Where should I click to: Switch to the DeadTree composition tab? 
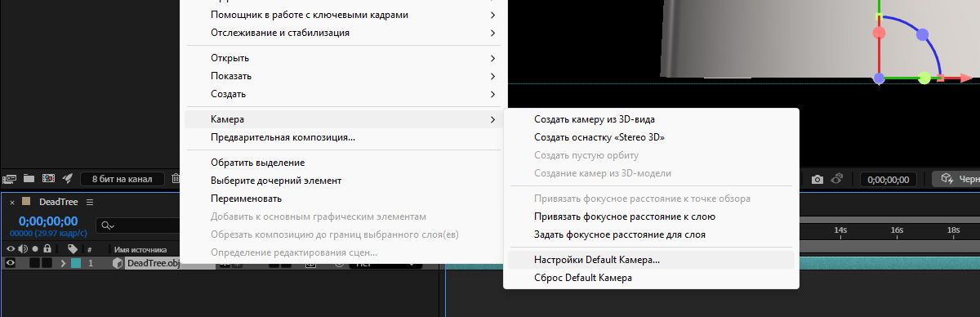[x=58, y=202]
